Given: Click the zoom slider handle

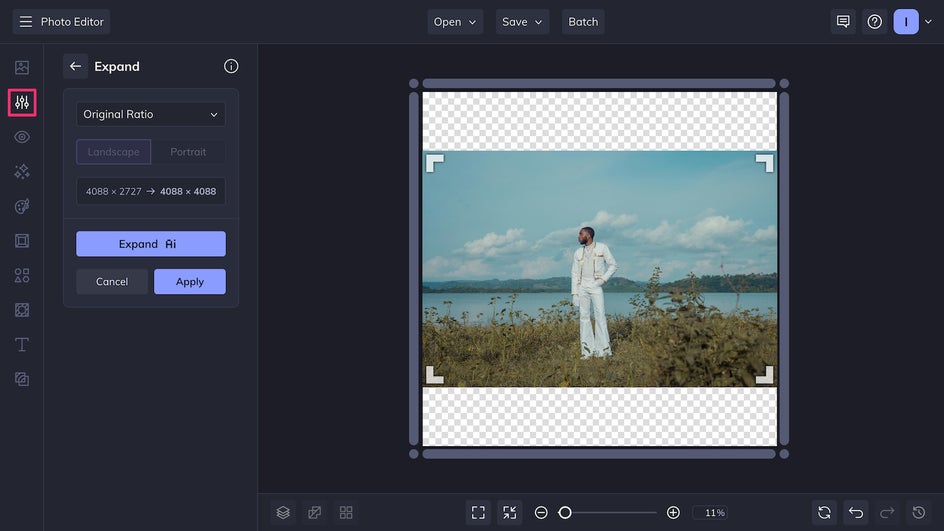Looking at the screenshot, I should (565, 512).
